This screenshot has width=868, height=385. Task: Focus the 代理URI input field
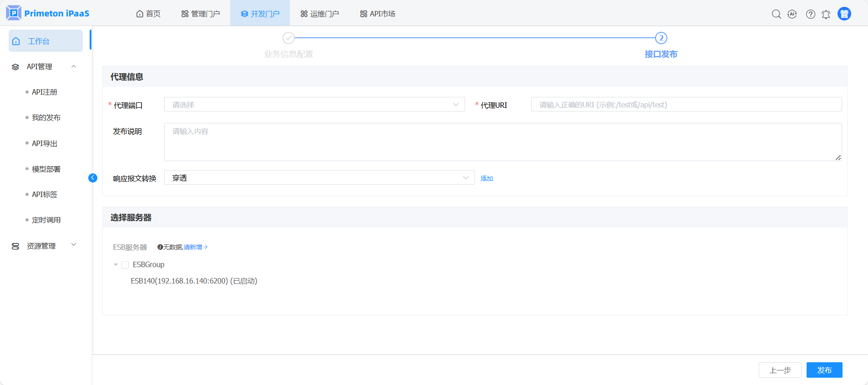(x=686, y=105)
